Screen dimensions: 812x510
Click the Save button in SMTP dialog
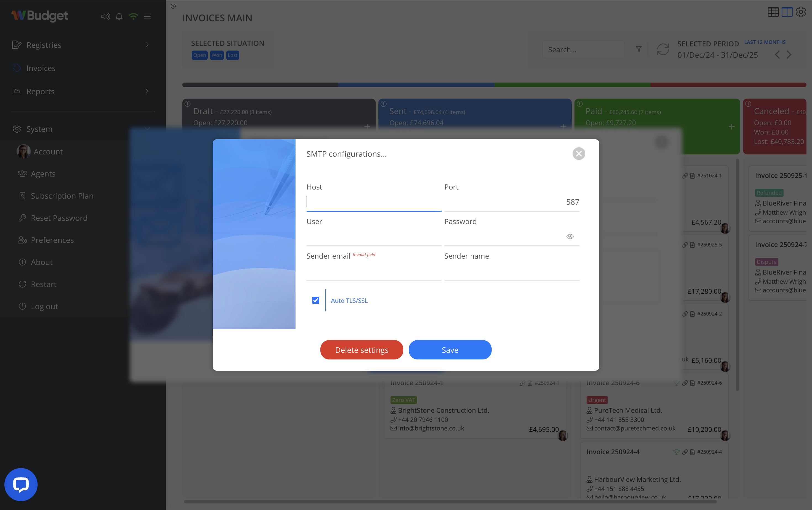(450, 350)
